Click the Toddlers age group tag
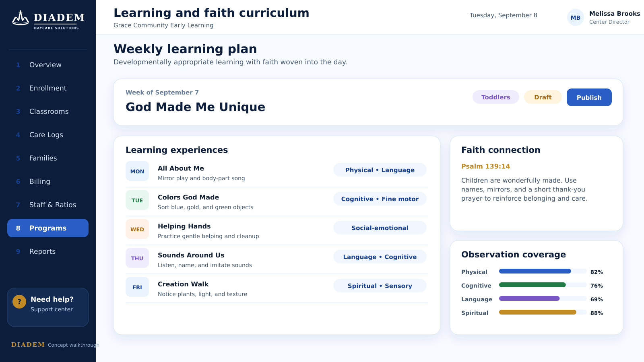 click(x=496, y=97)
